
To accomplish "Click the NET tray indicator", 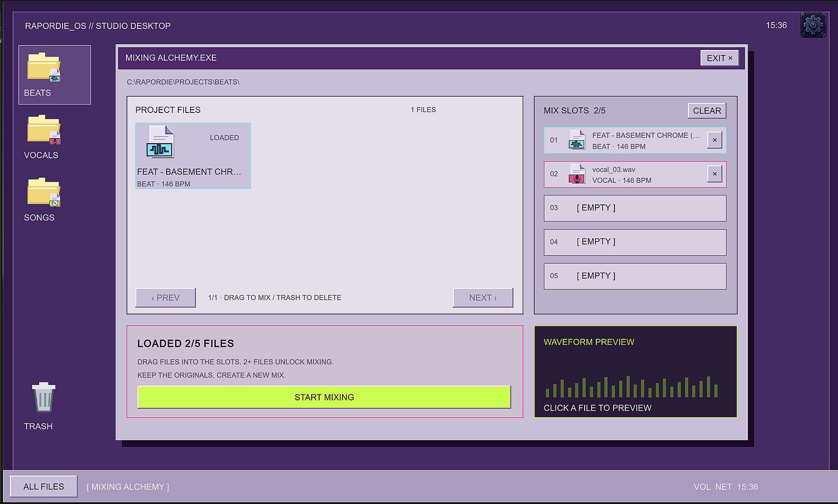I will coord(723,487).
